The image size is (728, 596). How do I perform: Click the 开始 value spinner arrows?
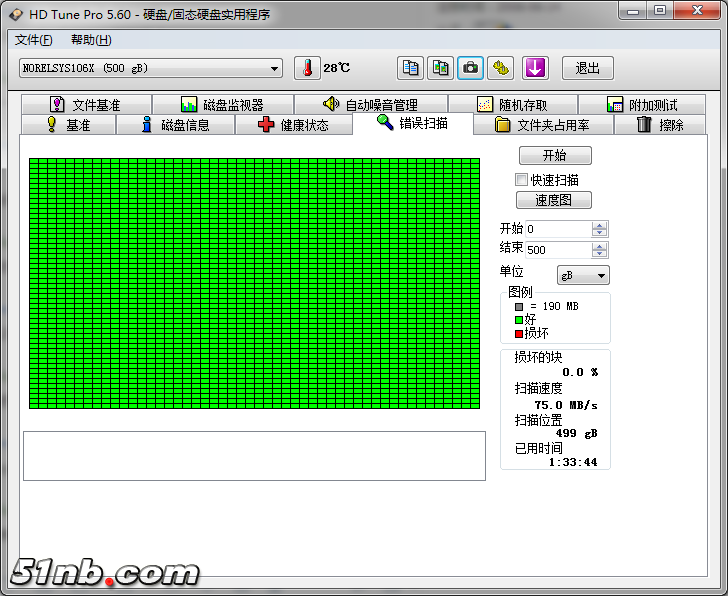pyautogui.click(x=599, y=229)
